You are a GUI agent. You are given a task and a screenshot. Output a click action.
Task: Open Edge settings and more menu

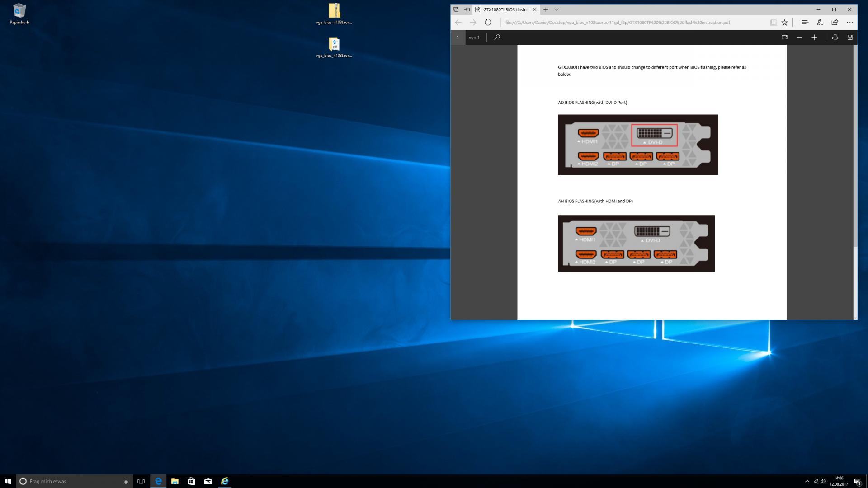850,22
